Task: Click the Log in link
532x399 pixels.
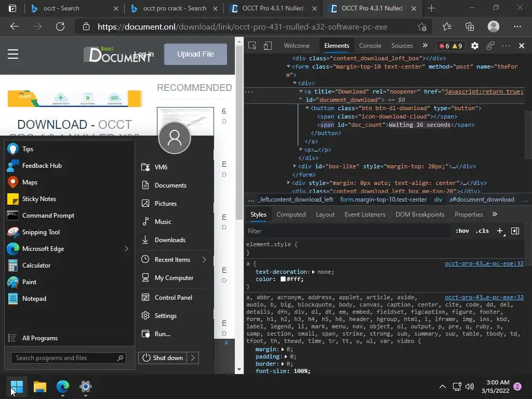Action: pos(144,54)
